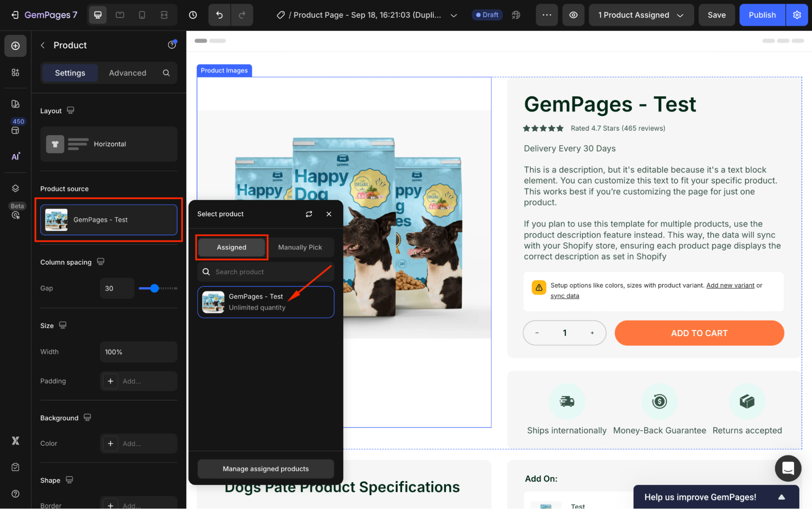Switch to mobile device view
Image resolution: width=812 pixels, height=509 pixels.
[142, 15]
